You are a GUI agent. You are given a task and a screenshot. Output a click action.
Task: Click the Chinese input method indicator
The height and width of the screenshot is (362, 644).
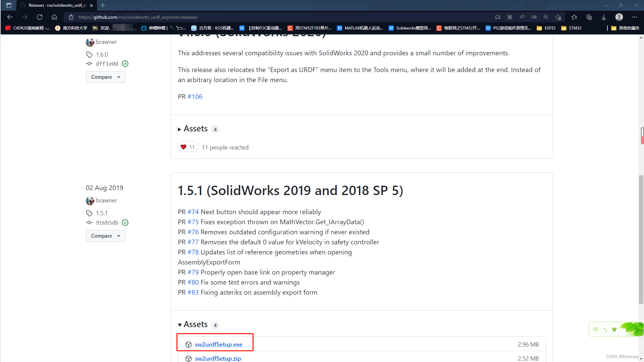pyautogui.click(x=596, y=329)
